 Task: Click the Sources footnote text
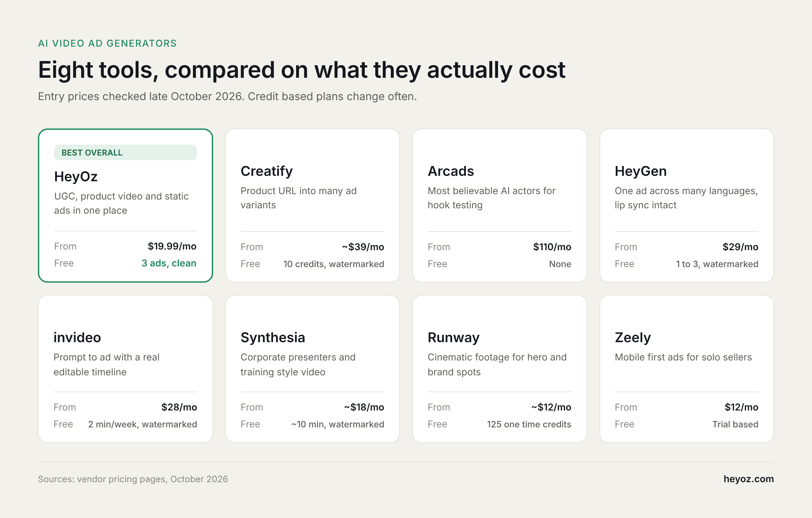tap(133, 479)
